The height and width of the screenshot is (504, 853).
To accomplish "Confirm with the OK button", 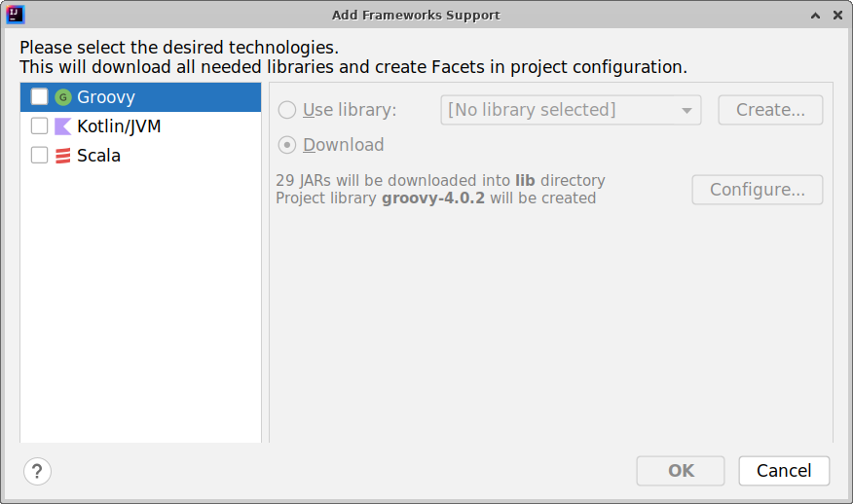I will (x=681, y=471).
